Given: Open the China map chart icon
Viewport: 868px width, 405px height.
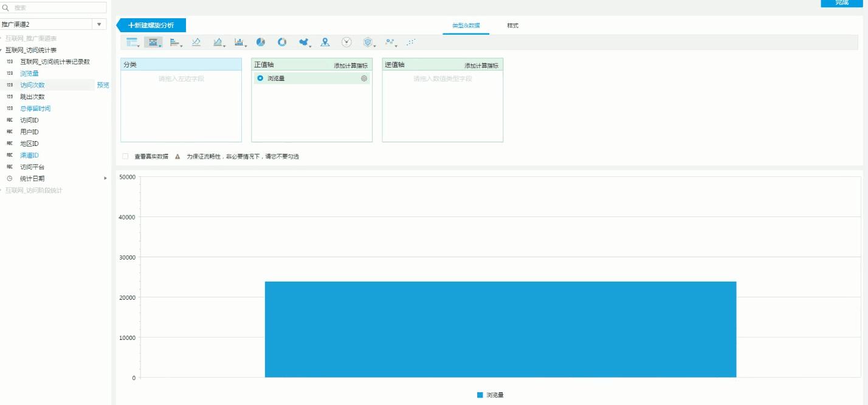Looking at the screenshot, I should coord(303,42).
